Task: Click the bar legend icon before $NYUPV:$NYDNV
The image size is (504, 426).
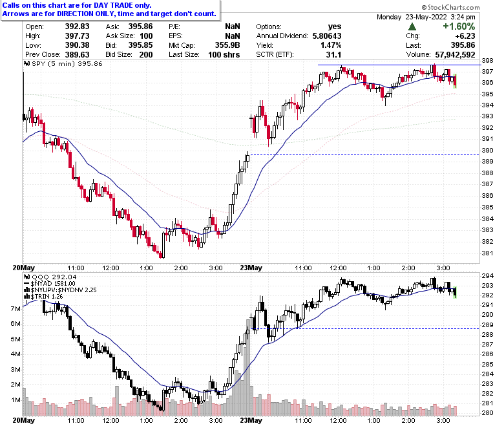Action: click(x=27, y=290)
